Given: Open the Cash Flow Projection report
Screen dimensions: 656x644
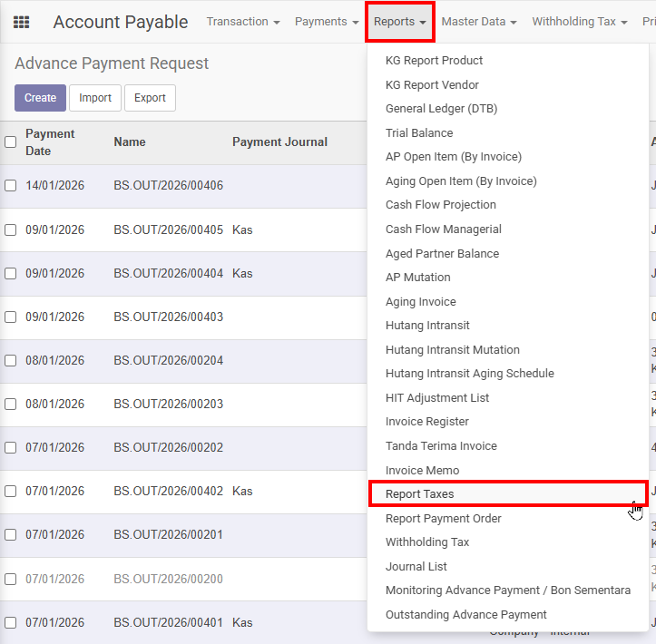Looking at the screenshot, I should (x=440, y=205).
